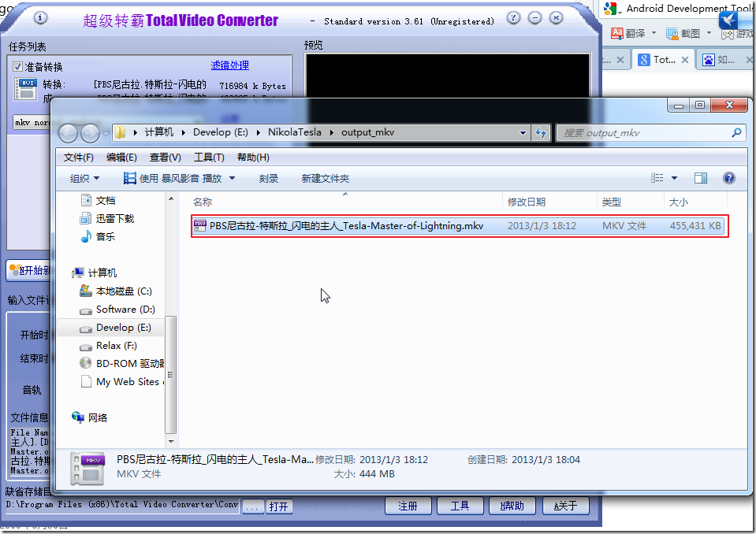Open the 滤镜处理 link
Screen dimensions: 756x534
[x=230, y=65]
